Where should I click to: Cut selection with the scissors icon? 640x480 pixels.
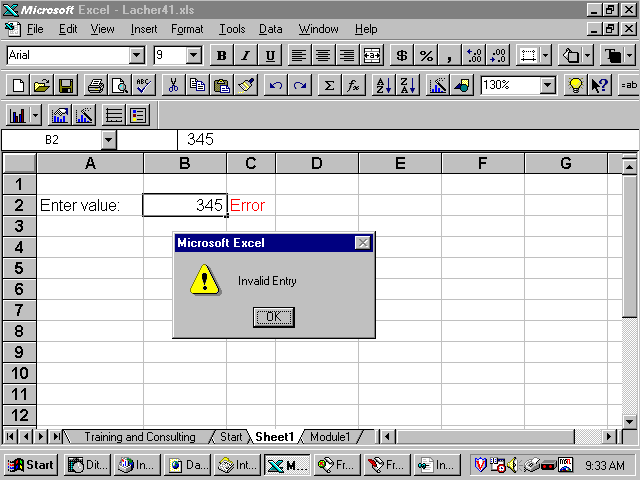(173, 85)
